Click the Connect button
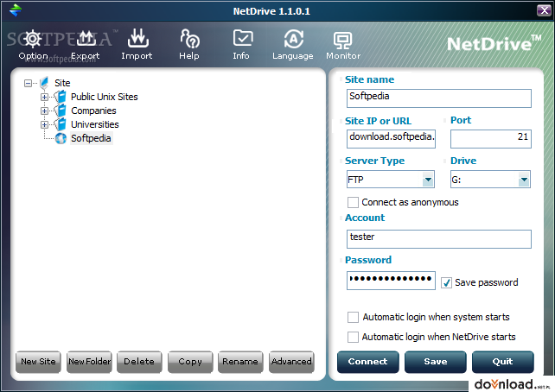This screenshot has height=392, width=555. click(x=368, y=362)
